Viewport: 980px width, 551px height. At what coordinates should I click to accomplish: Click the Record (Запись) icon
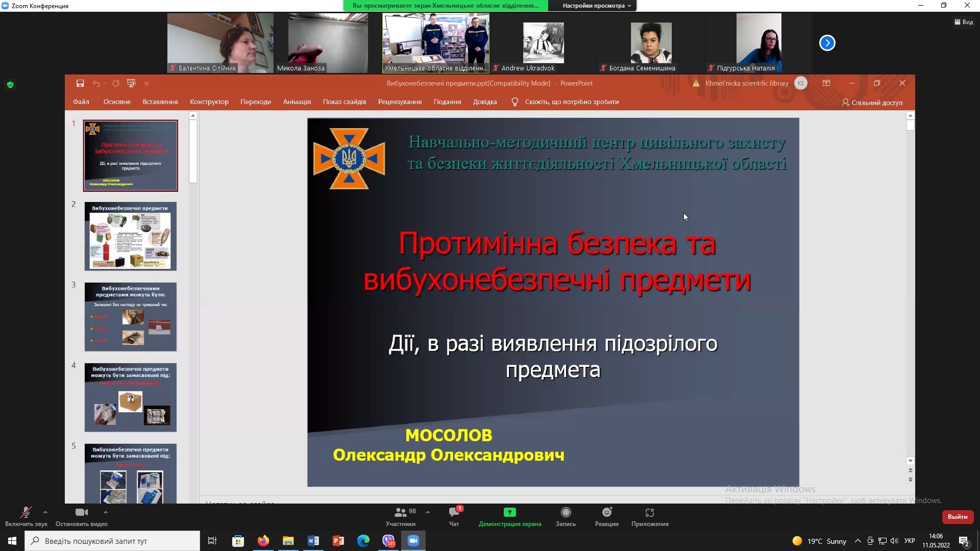[x=566, y=513]
